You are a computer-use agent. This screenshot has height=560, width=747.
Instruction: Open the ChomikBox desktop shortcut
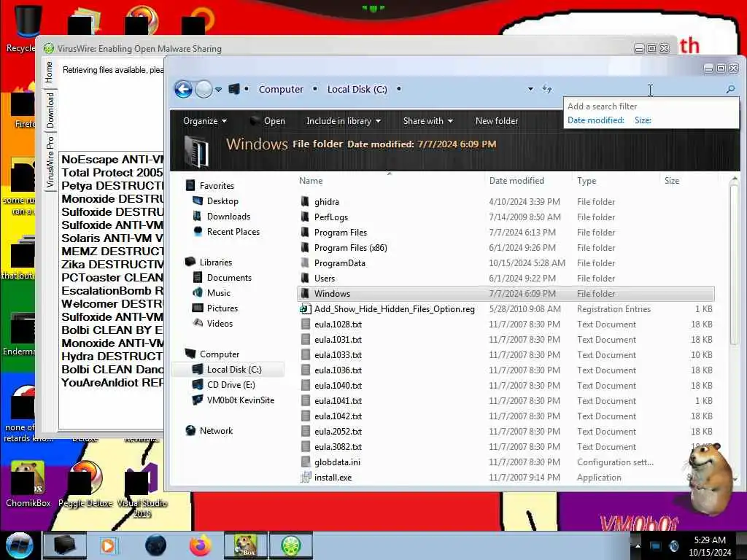(x=28, y=485)
